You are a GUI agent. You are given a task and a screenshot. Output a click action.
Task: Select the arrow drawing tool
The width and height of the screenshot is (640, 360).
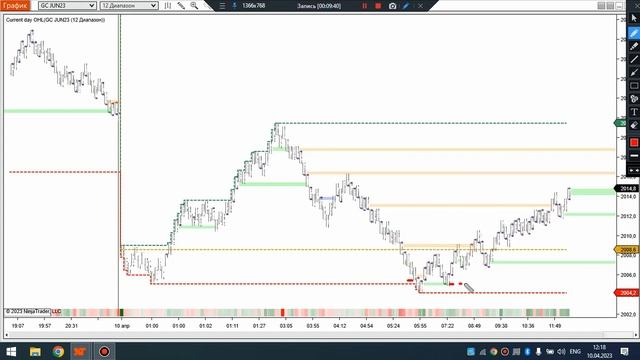tap(634, 72)
